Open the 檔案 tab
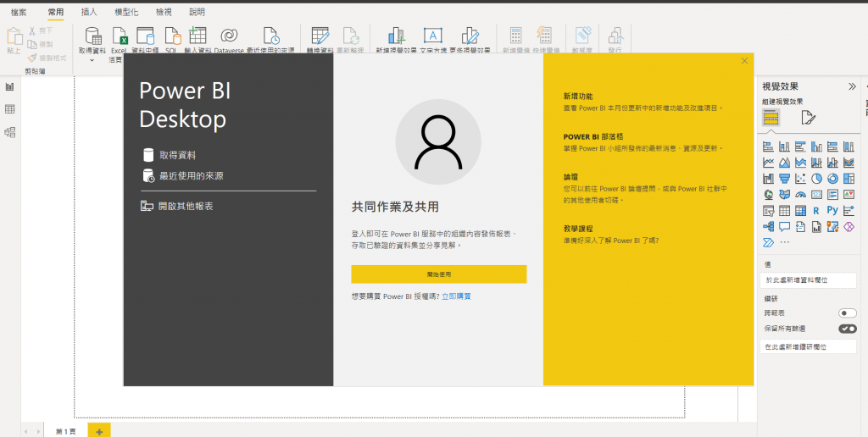The width and height of the screenshot is (868, 437). 19,12
